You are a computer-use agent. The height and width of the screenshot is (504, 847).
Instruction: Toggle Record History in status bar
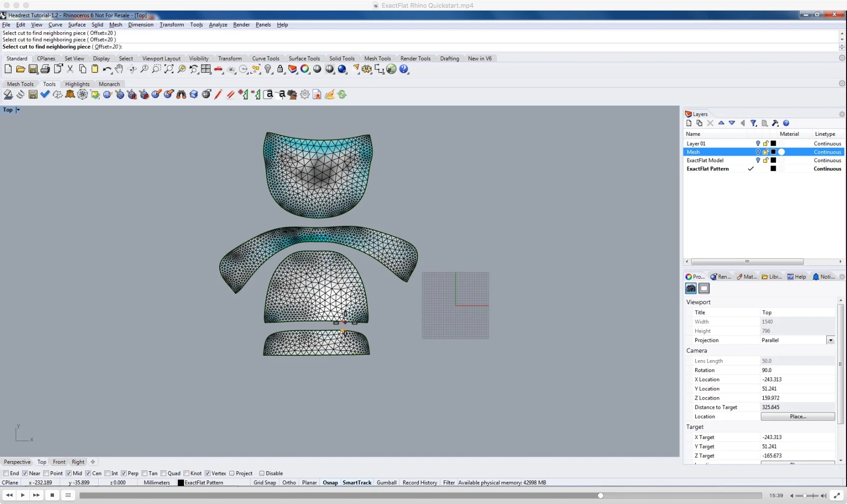point(420,482)
